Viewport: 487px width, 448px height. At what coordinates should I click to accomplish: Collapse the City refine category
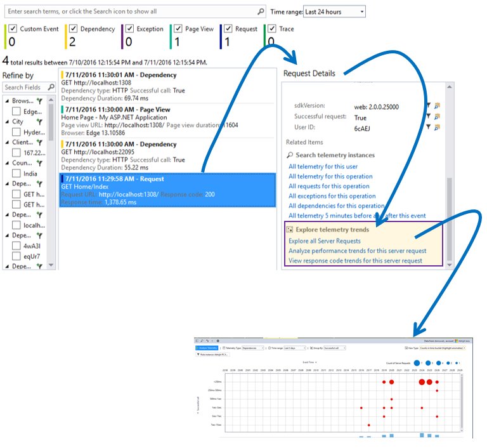7,122
